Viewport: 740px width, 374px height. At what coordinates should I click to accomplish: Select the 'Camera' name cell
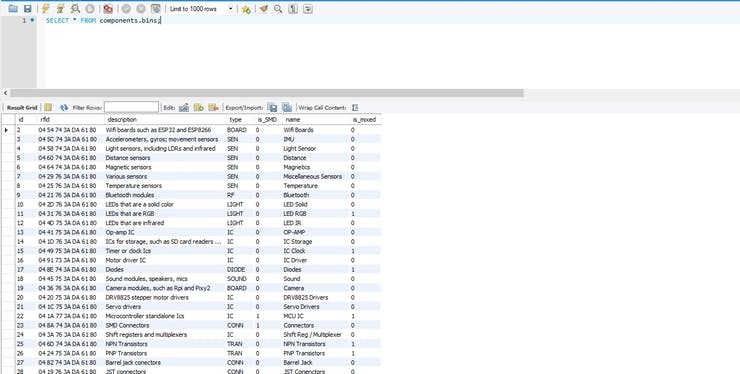pos(316,288)
